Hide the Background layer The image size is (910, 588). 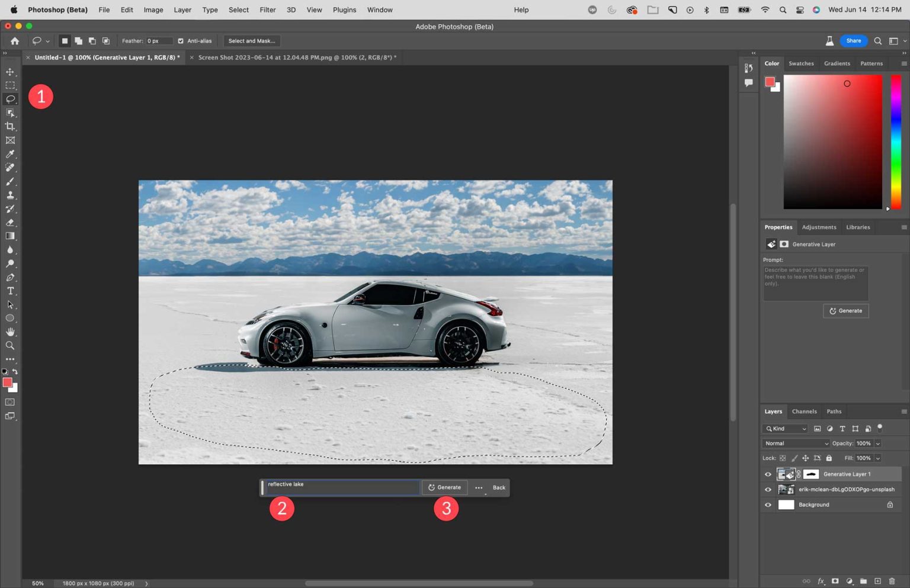click(768, 505)
